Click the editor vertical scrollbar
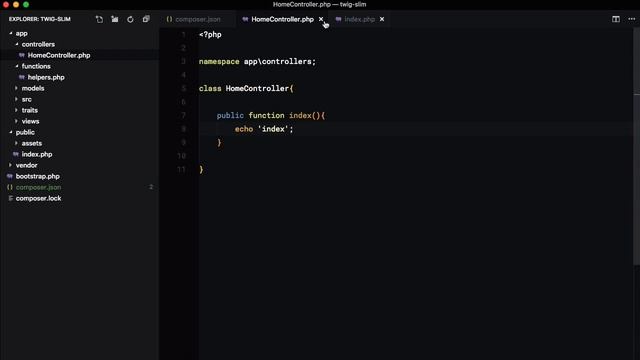 [x=637, y=147]
